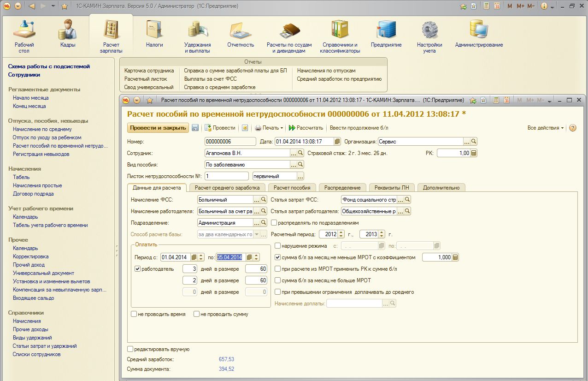Open Карточка сотрудника report
This screenshot has height=381, width=588.
coord(149,71)
